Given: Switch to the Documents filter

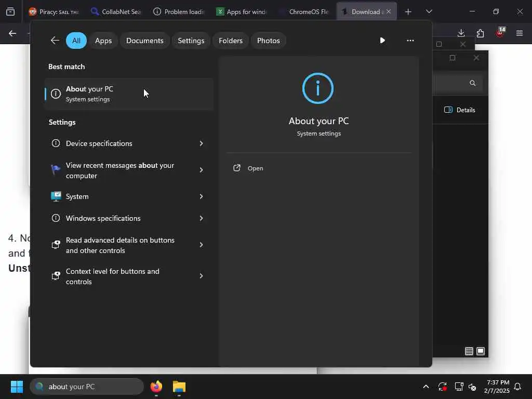Looking at the screenshot, I should click(x=145, y=41).
